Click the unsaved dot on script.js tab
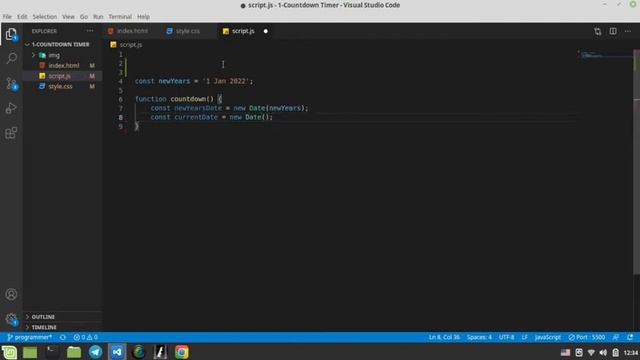640x360 pixels. coord(266,31)
